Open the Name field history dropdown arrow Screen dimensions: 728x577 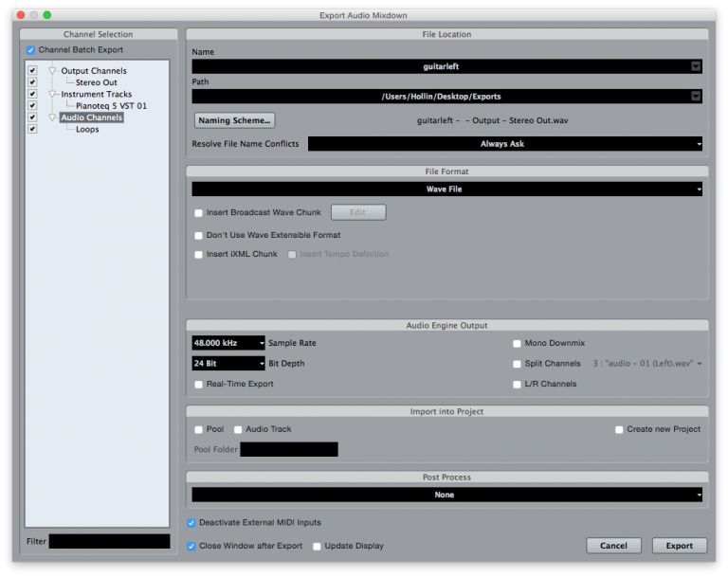pyautogui.click(x=696, y=66)
